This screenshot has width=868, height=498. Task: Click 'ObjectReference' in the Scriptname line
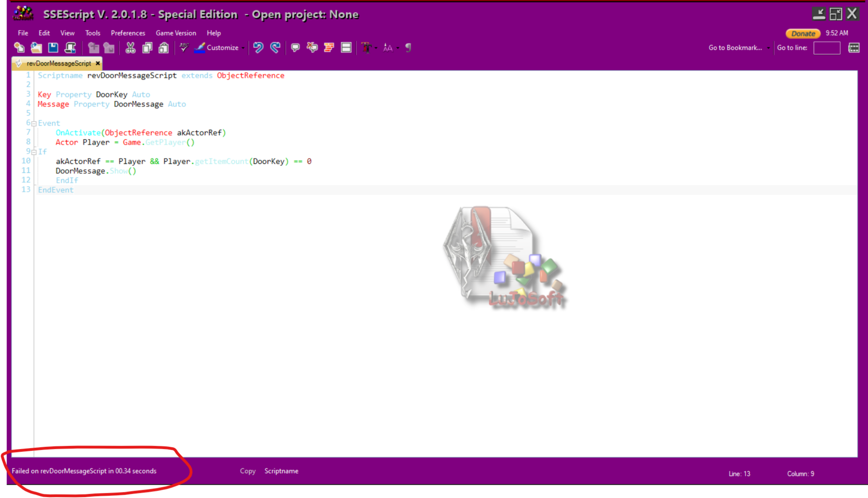pos(251,75)
